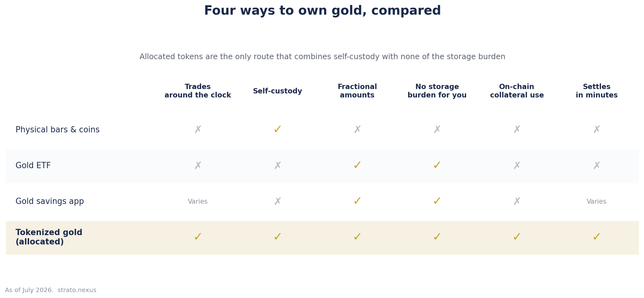Click the On-chain collateral cross for Gold savings app
Viewport: 644px width, 298px height.
point(517,201)
